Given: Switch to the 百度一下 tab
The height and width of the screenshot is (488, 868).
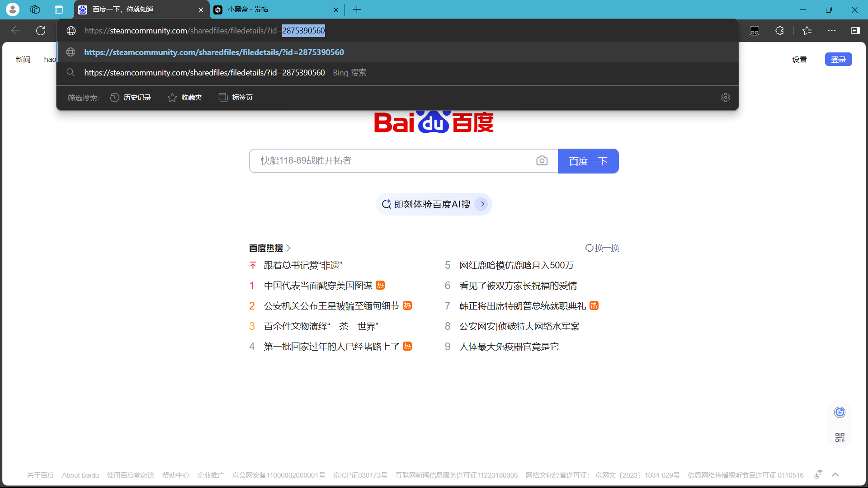Looking at the screenshot, I should 142,9.
